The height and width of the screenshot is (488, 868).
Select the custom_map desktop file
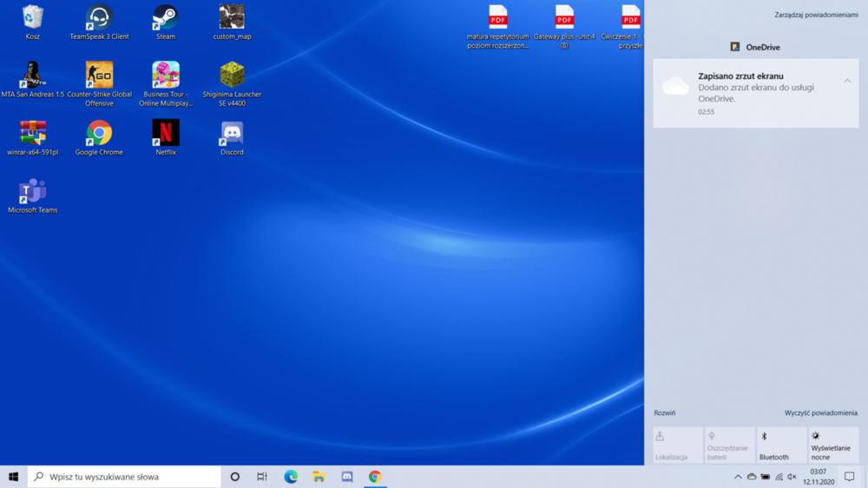pos(232,23)
